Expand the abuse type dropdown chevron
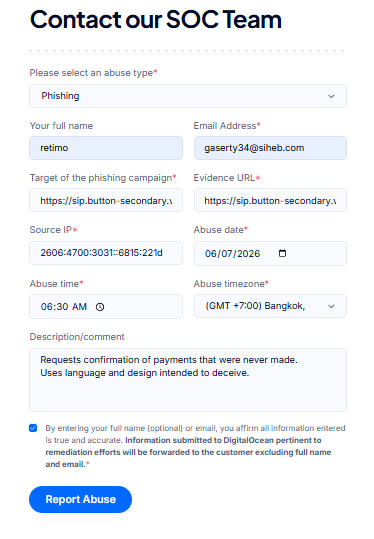 click(x=331, y=96)
